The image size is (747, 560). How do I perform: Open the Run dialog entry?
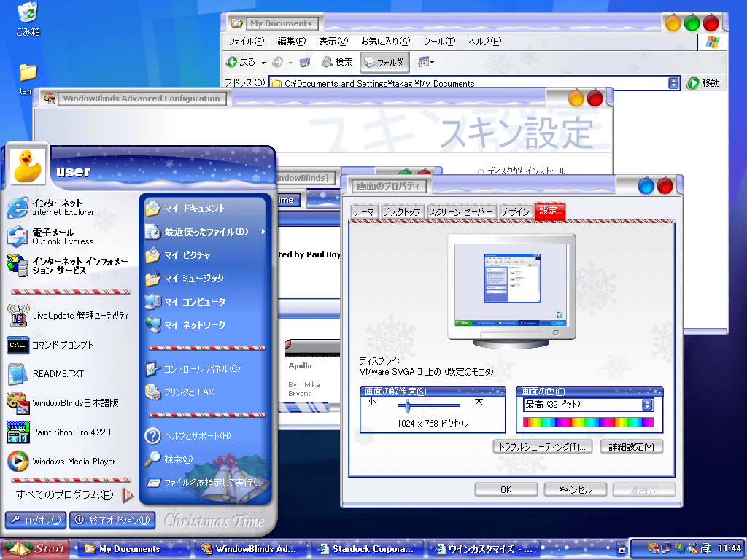(x=204, y=483)
